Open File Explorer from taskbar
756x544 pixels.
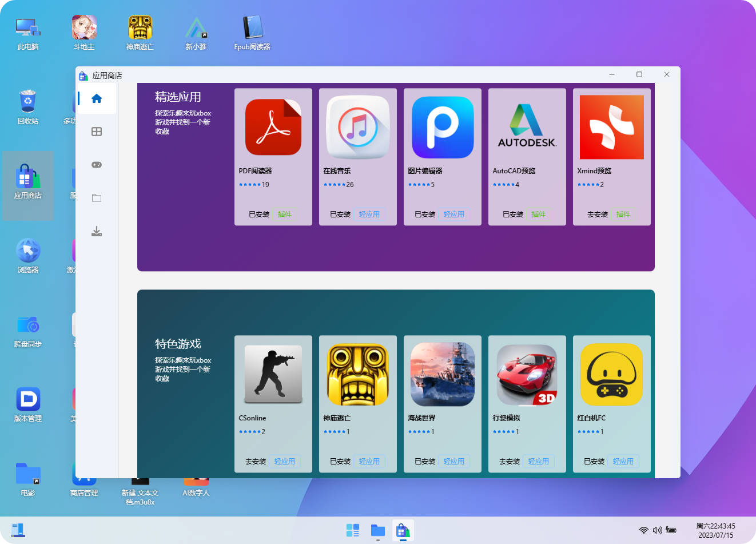click(x=378, y=530)
